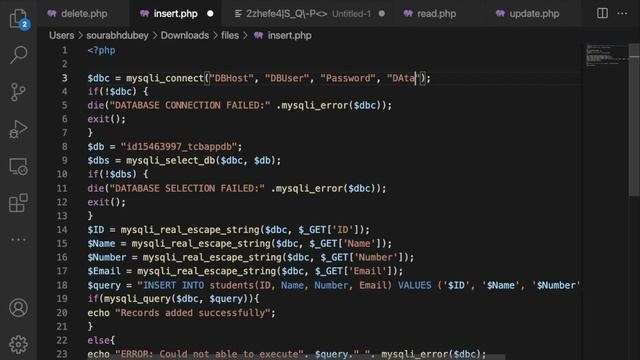Viewport: 640px width, 360px height.
Task: Open the editor More Actions ellipsis
Action: (x=622, y=13)
